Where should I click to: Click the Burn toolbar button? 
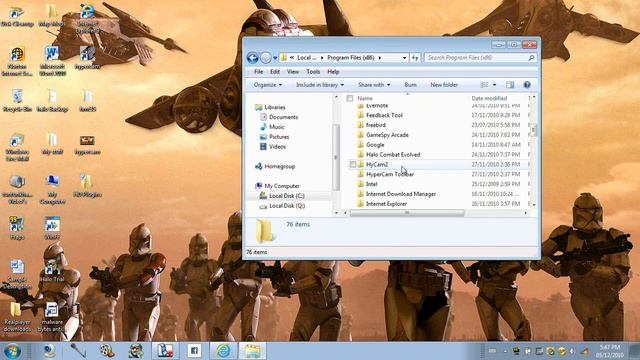point(410,85)
